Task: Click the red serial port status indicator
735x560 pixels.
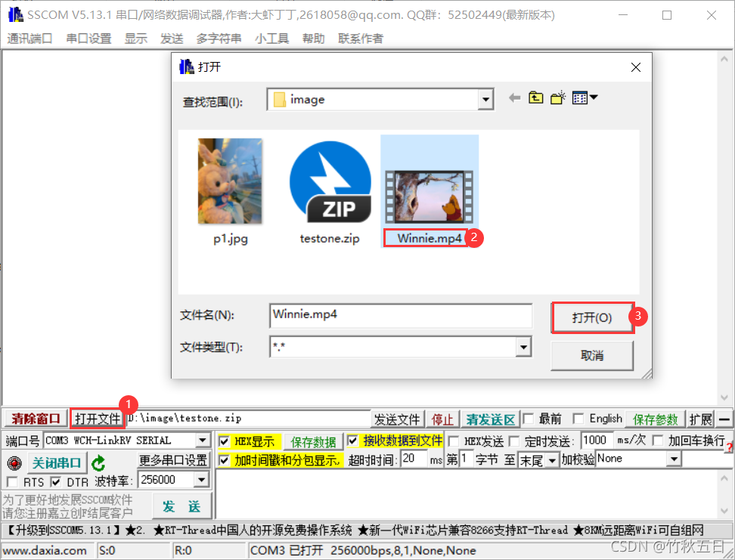Action: point(14,463)
